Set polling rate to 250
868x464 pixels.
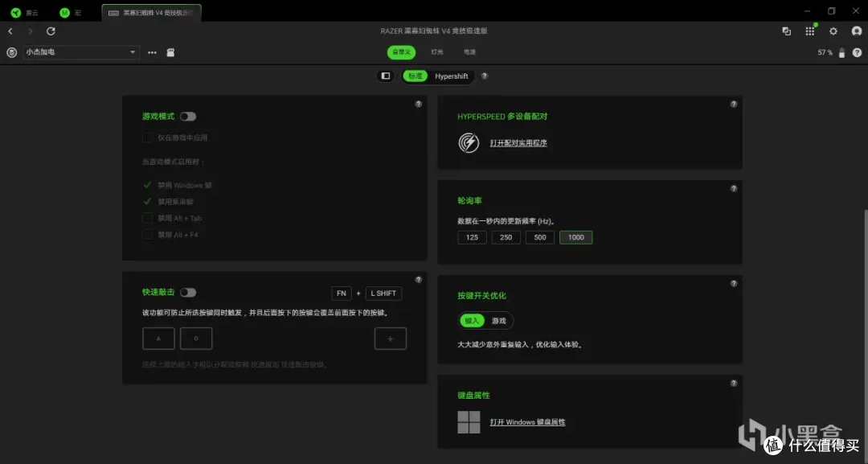click(506, 237)
